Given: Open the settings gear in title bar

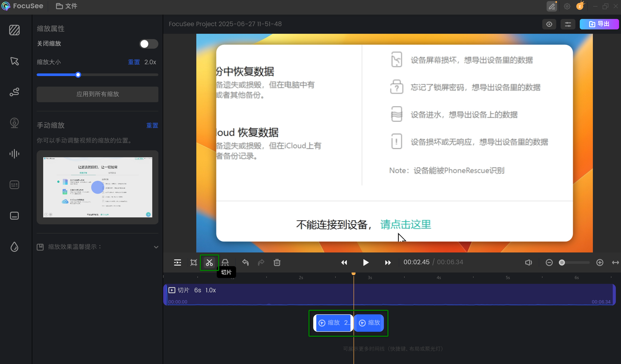Looking at the screenshot, I should 567,6.
